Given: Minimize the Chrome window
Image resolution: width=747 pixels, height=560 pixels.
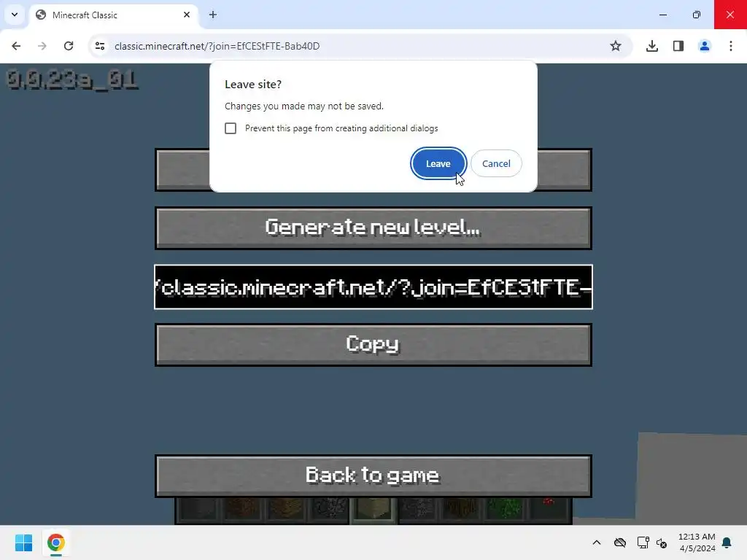Looking at the screenshot, I should pyautogui.click(x=662, y=15).
